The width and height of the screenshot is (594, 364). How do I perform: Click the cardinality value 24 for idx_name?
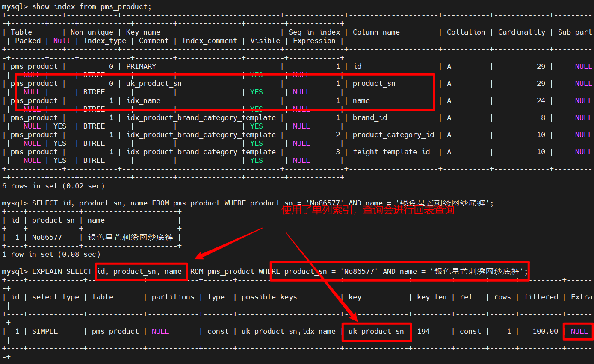pos(541,101)
